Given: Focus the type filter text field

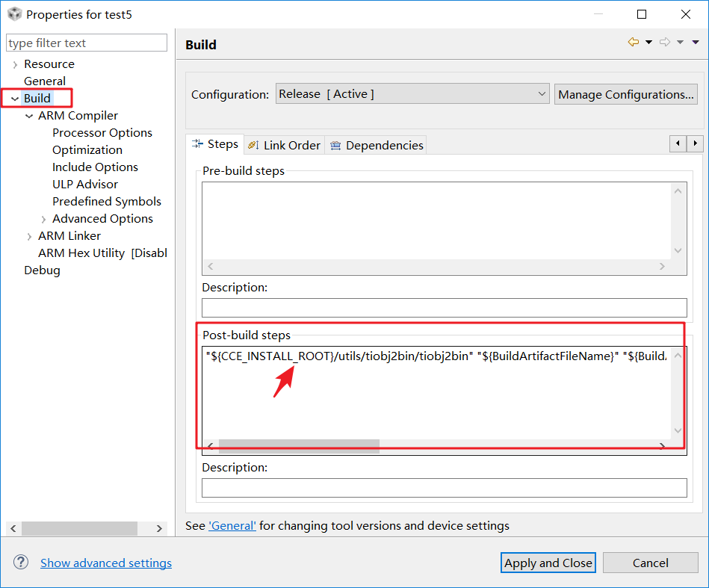Looking at the screenshot, I should tap(87, 43).
